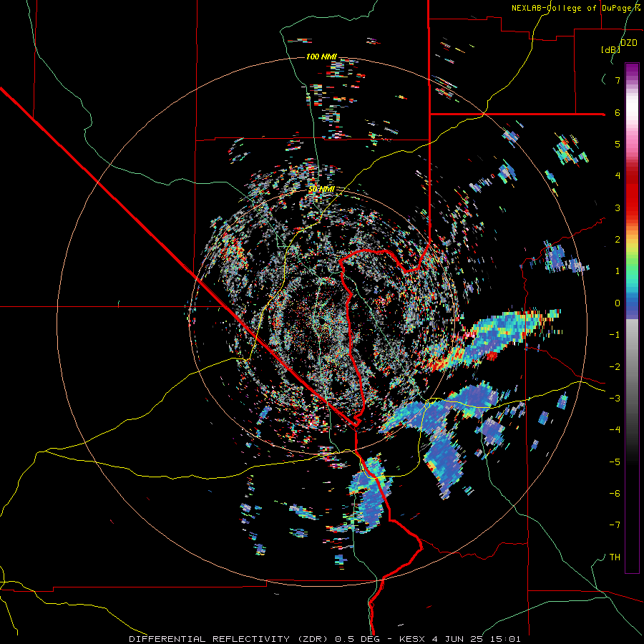
Task: Click the ZDR color scale bar
Action: pos(632,318)
